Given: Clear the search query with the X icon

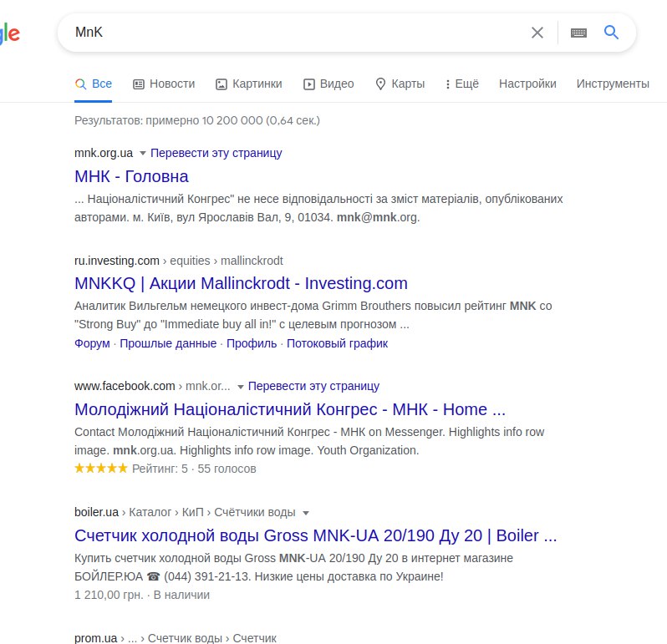Looking at the screenshot, I should tap(537, 33).
